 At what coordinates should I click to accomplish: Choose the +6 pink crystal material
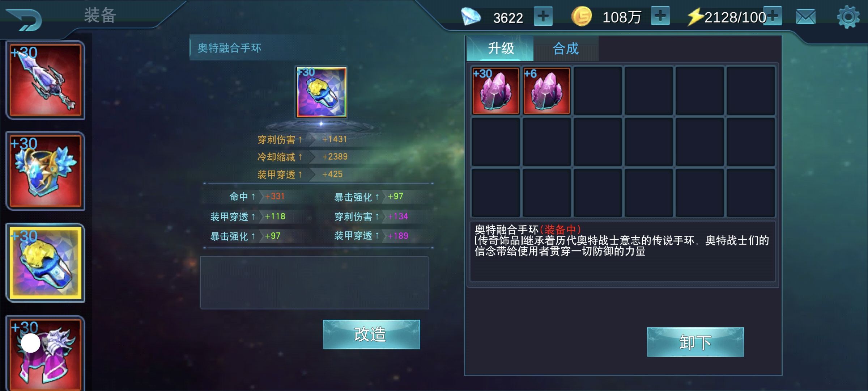(546, 91)
